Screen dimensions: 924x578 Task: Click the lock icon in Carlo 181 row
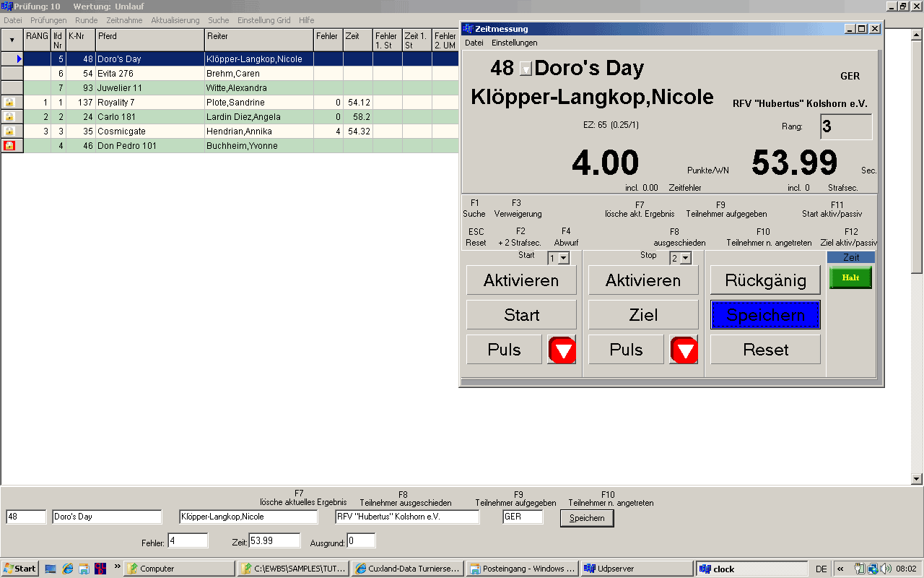coord(9,117)
